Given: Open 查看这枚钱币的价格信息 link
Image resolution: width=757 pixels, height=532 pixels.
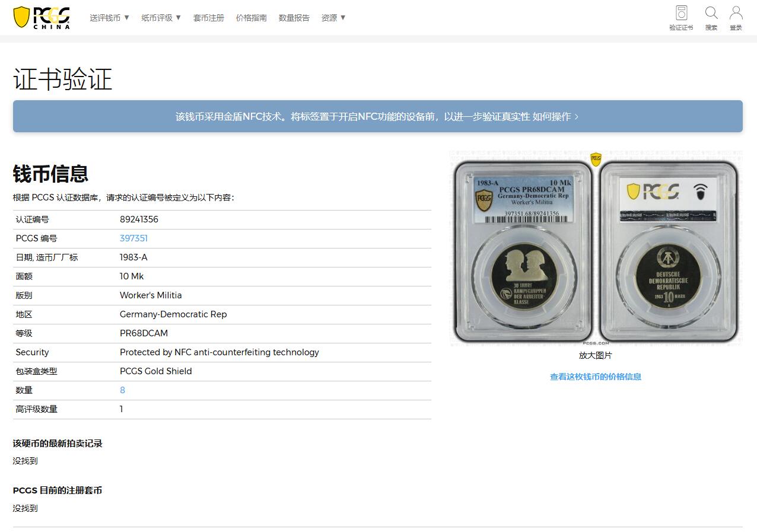Looking at the screenshot, I should pos(595,377).
